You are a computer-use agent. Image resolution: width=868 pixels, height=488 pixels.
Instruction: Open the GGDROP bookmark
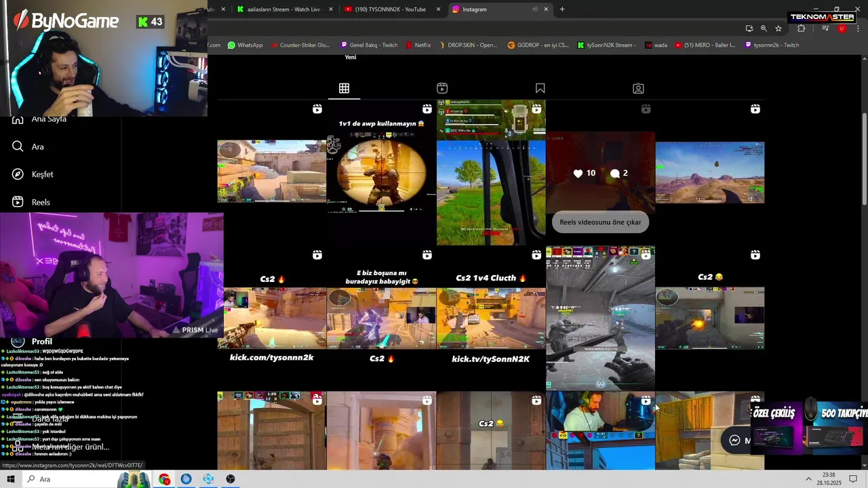pyautogui.click(x=538, y=45)
